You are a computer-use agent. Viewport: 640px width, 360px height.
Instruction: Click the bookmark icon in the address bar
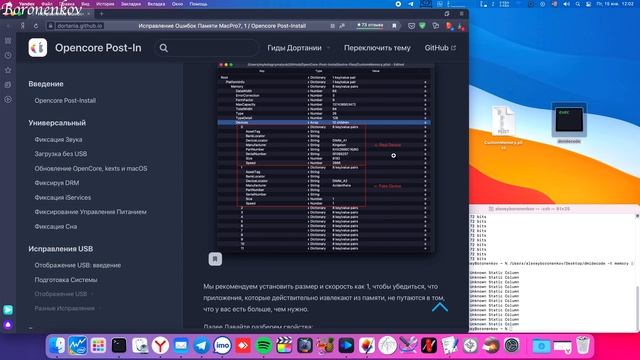pos(394,26)
